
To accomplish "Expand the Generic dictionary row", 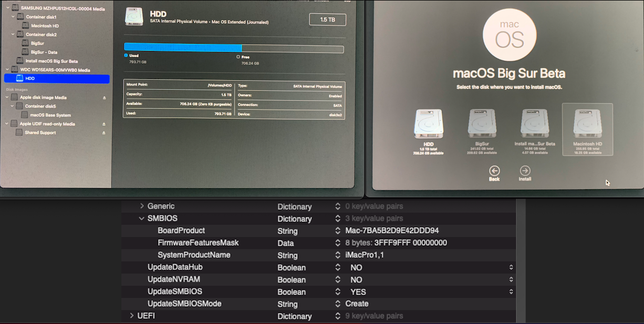I will 142,206.
